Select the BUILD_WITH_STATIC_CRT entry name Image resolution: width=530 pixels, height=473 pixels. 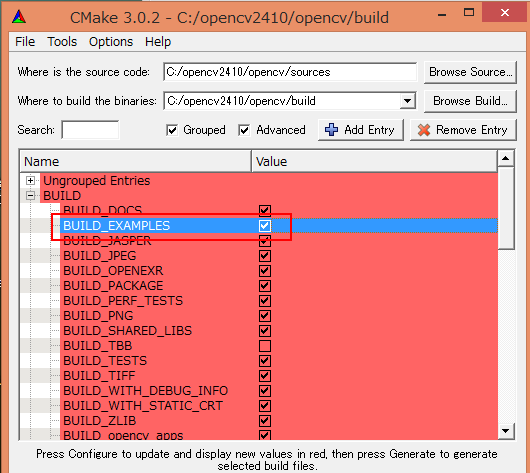(x=143, y=406)
